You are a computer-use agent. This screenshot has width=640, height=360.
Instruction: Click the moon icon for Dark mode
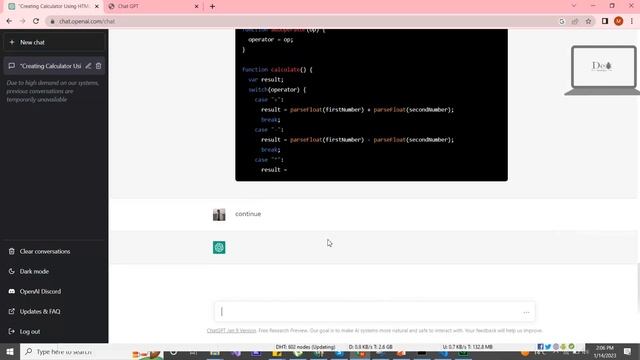tap(11, 271)
